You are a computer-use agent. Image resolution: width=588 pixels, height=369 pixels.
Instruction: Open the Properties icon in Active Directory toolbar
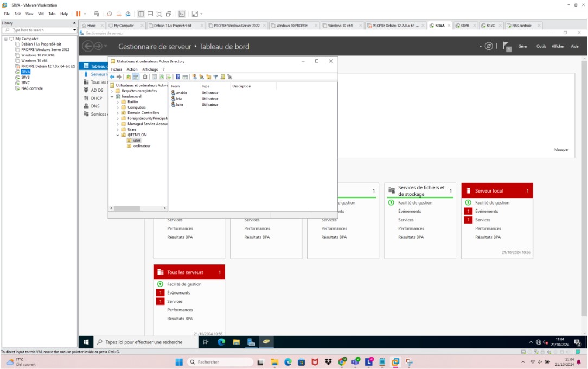point(154,77)
